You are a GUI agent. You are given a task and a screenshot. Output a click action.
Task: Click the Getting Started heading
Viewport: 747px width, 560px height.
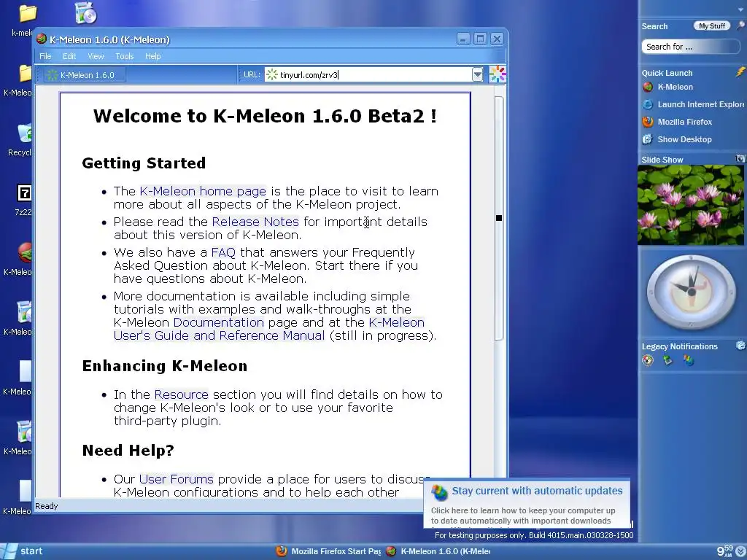click(144, 163)
